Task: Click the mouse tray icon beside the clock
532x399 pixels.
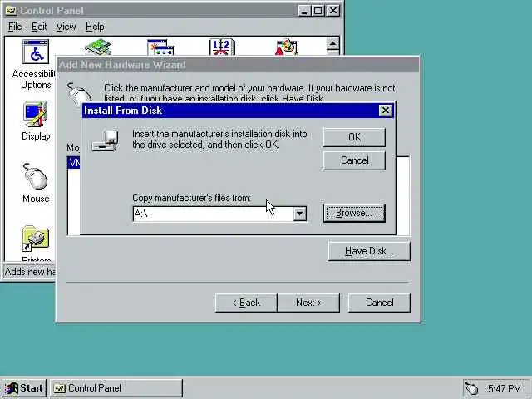Action: pos(472,388)
